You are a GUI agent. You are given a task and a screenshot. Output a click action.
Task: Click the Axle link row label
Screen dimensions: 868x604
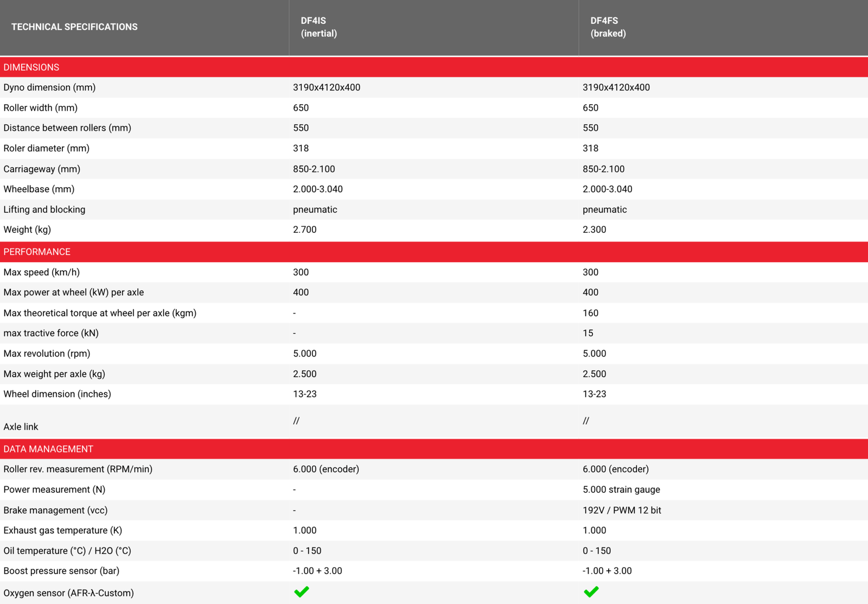(x=21, y=427)
